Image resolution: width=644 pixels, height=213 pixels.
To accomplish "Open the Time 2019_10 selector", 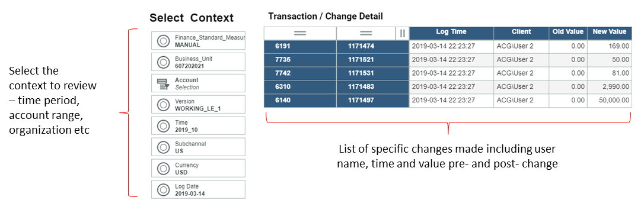I will (x=198, y=126).
